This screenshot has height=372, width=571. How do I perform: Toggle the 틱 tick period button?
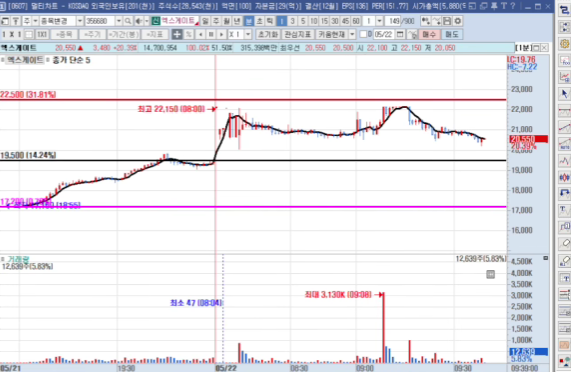coord(270,21)
